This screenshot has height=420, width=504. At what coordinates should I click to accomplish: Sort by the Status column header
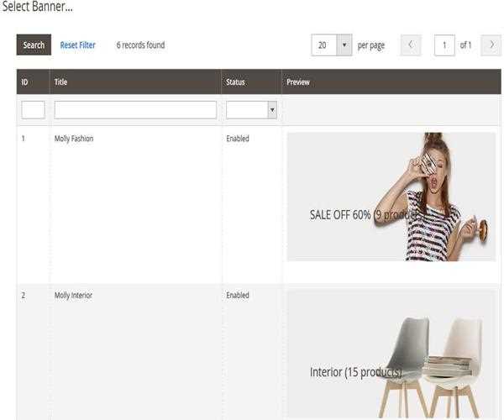235,82
